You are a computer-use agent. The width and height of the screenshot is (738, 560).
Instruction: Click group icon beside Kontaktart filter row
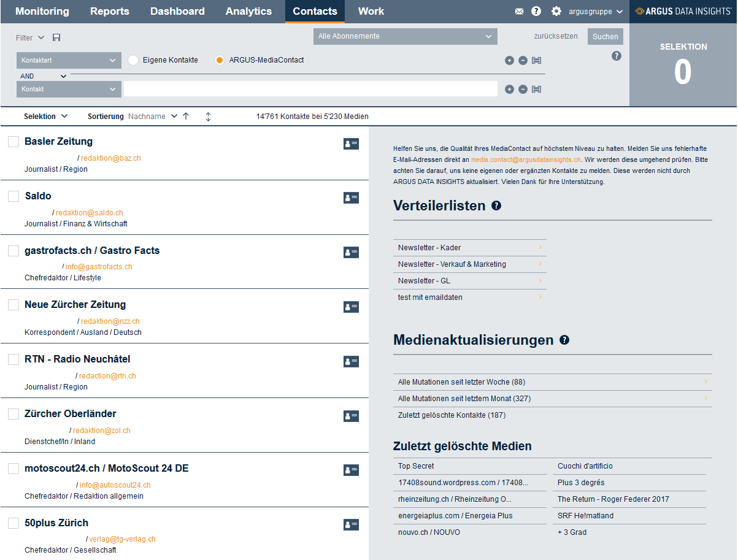pos(536,60)
